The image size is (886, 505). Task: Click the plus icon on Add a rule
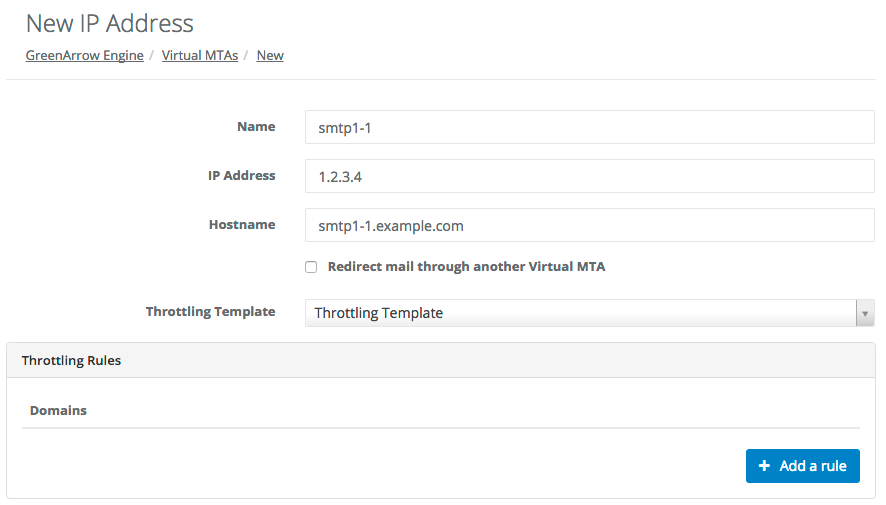tap(765, 466)
